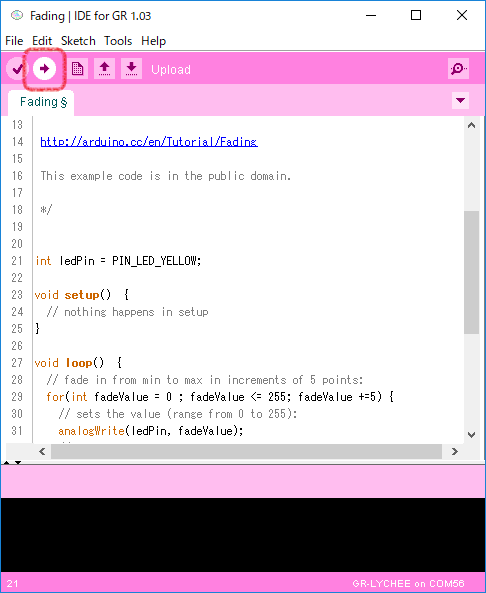This screenshot has width=486, height=593.
Task: Upload the sketch with the arrow icon
Action: (44, 69)
